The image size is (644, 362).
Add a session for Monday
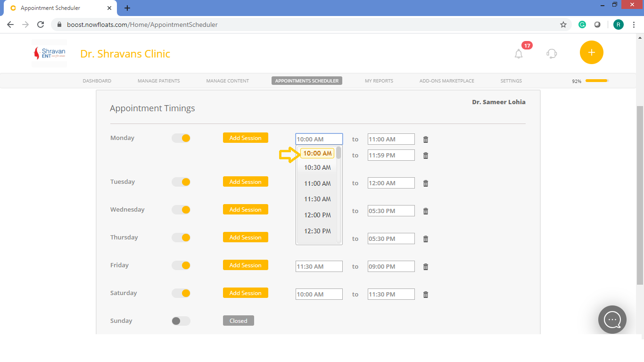click(x=246, y=138)
